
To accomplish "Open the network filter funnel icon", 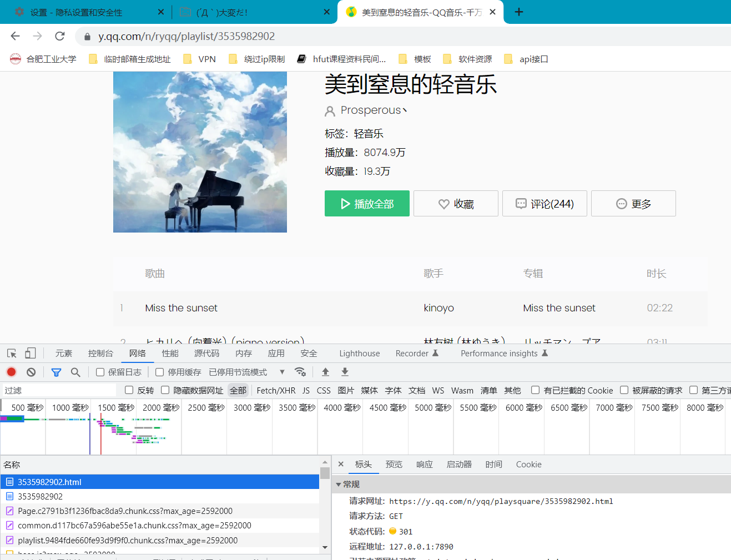I will click(56, 372).
